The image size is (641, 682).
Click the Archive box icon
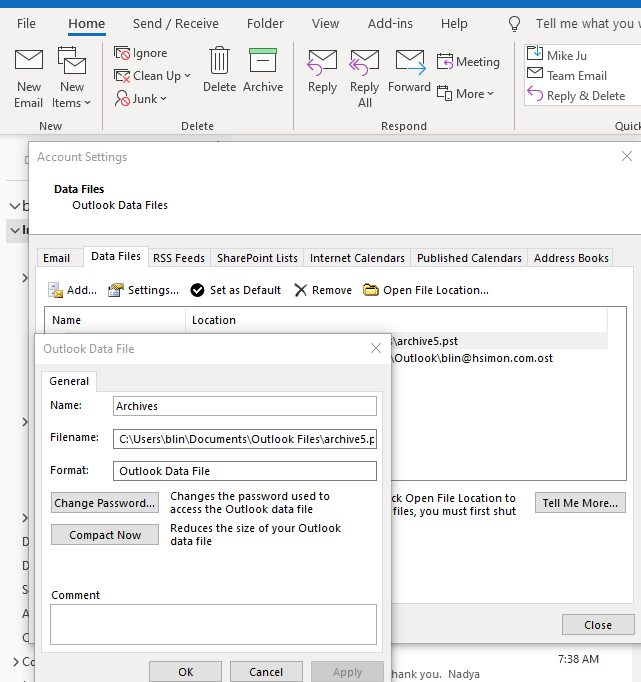pos(263,60)
